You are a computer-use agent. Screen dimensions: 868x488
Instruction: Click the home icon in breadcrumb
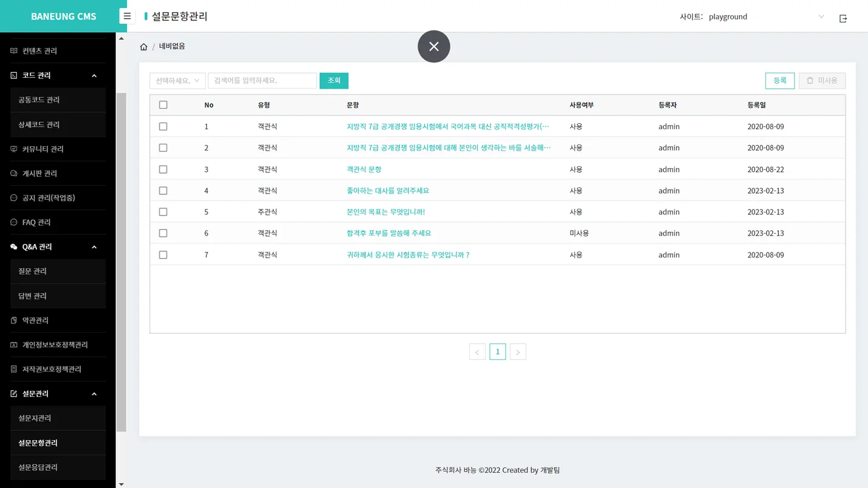(144, 47)
